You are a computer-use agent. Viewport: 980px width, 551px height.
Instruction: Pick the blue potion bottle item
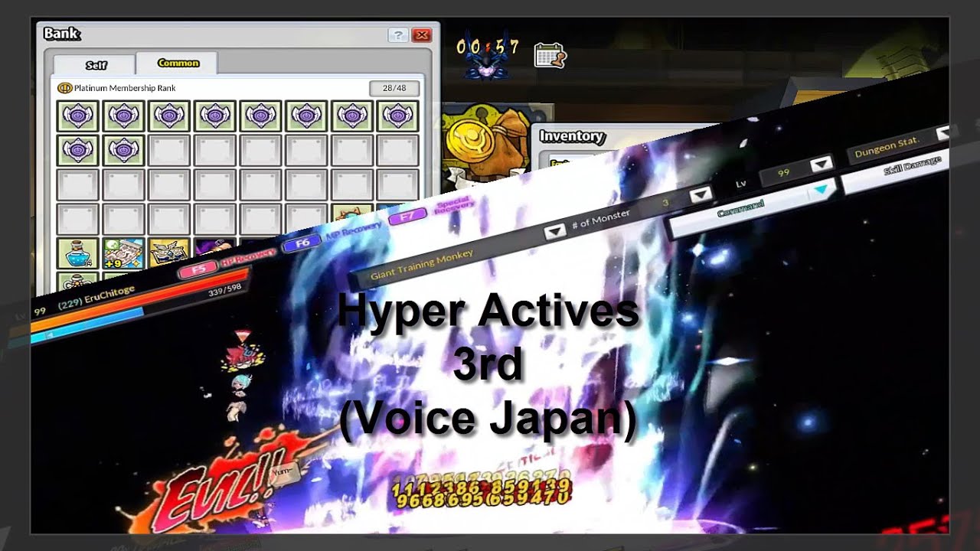tap(77, 253)
